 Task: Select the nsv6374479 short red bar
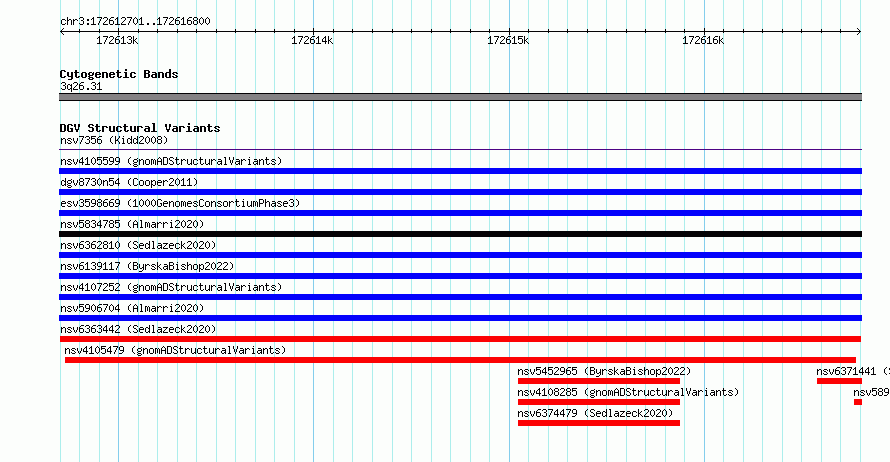[599, 423]
